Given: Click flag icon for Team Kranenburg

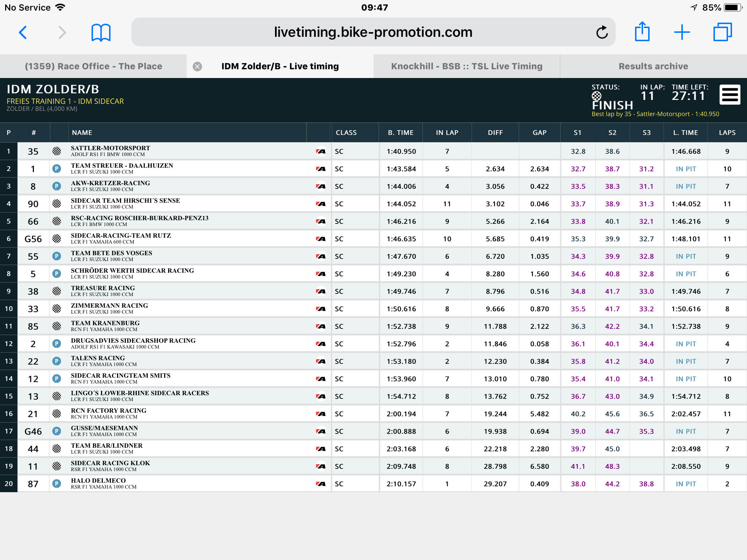Looking at the screenshot, I should click(57, 326).
